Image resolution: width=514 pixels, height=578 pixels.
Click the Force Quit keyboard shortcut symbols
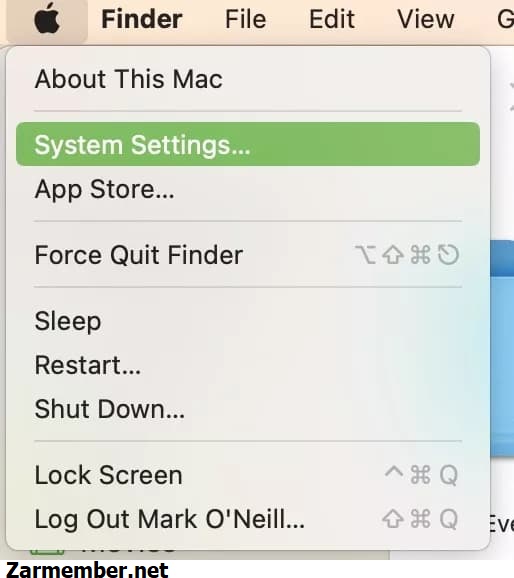click(x=407, y=255)
